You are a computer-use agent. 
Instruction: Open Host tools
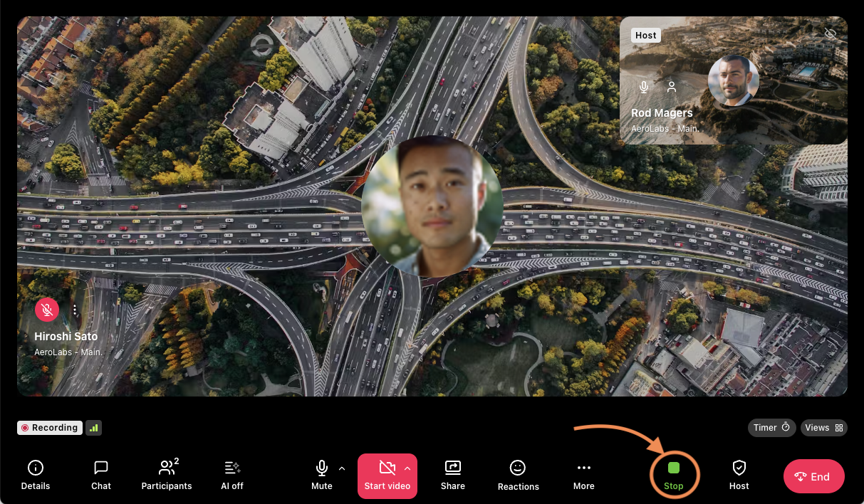(x=739, y=474)
